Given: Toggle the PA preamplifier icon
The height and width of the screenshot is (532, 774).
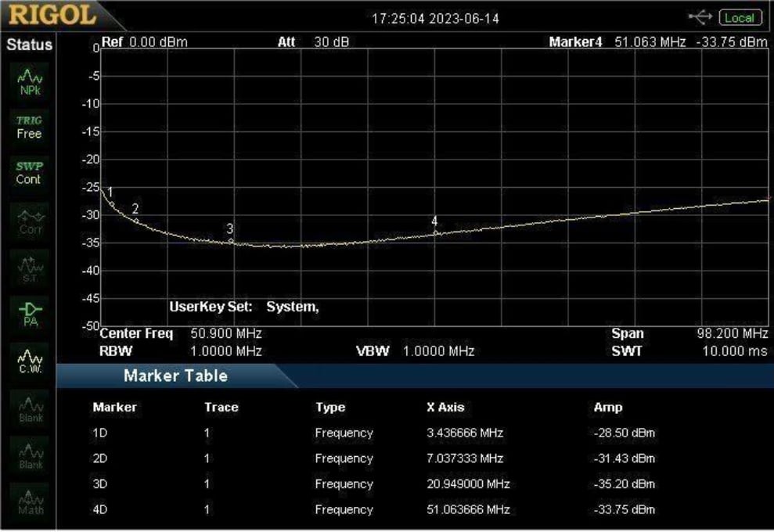Looking at the screenshot, I should [x=29, y=315].
